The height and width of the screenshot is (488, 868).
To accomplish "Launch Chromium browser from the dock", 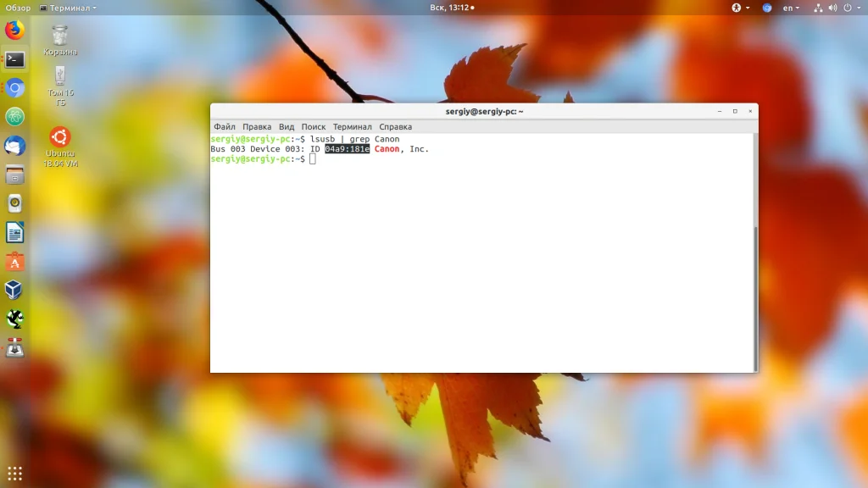I will click(15, 88).
